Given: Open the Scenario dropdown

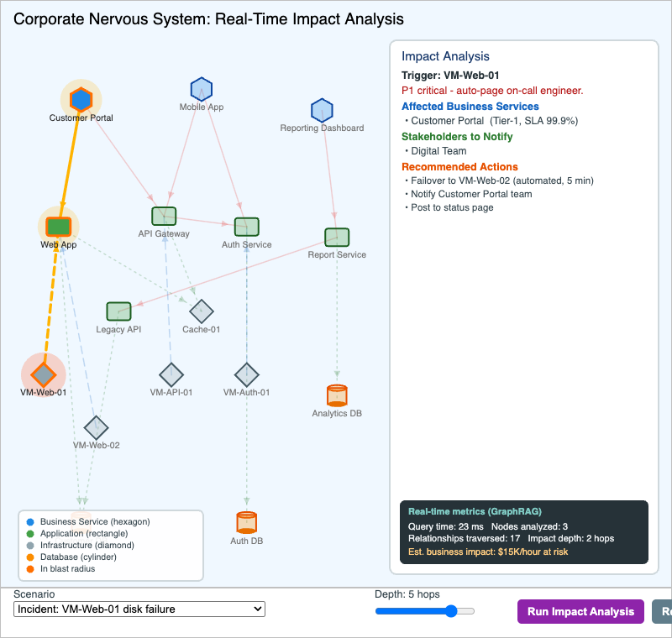Looking at the screenshot, I should coord(139,609).
